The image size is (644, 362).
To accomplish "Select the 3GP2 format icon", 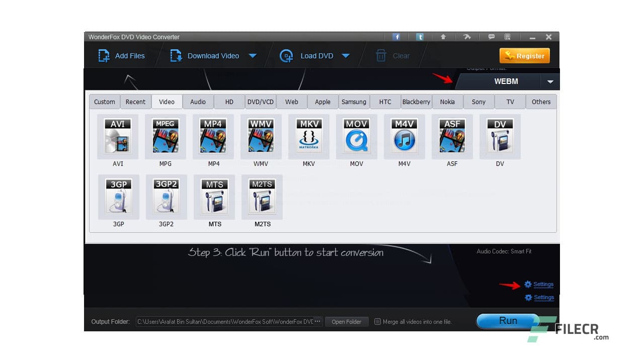I will coord(166,197).
